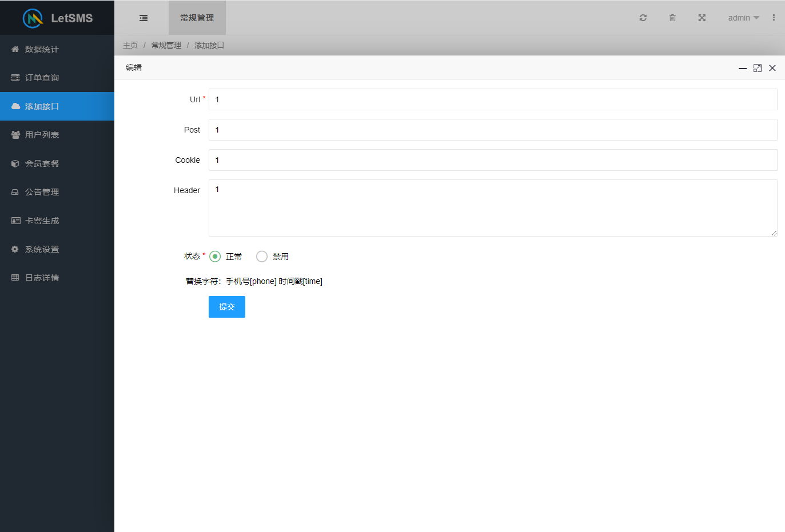
Task: Click the Cookie input field
Action: tap(492, 160)
